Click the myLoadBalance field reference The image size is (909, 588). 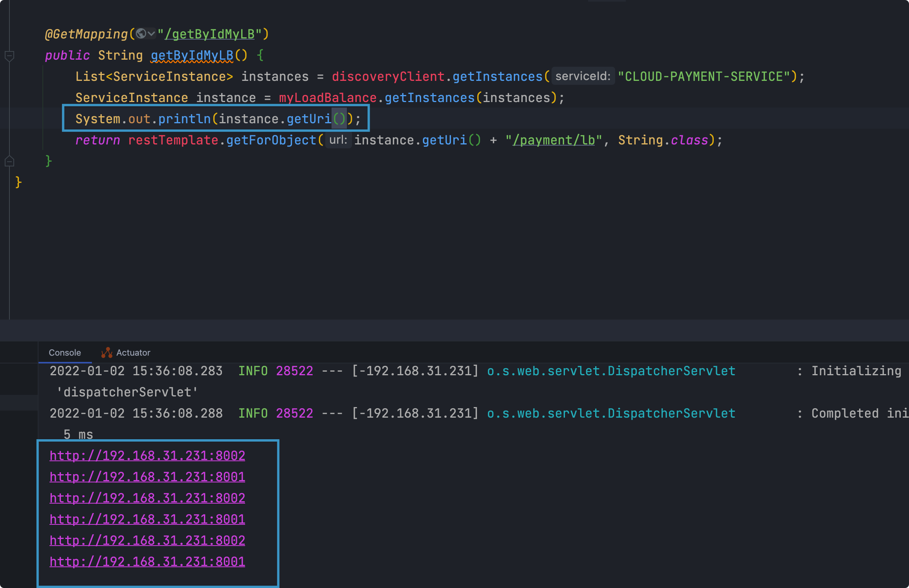[328, 98]
